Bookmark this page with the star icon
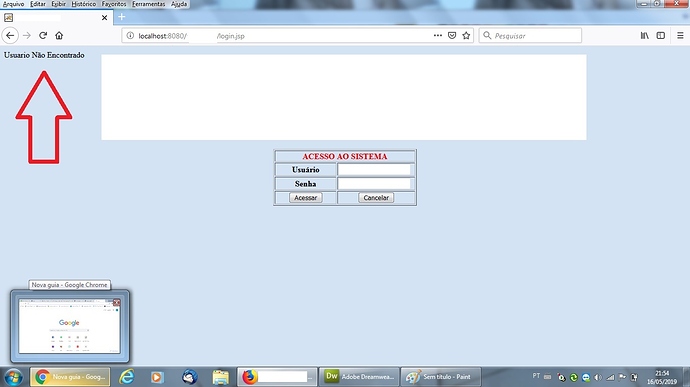 (466, 36)
